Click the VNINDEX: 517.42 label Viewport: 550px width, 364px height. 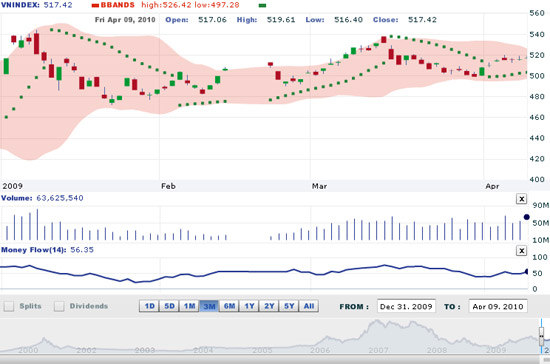pos(36,5)
